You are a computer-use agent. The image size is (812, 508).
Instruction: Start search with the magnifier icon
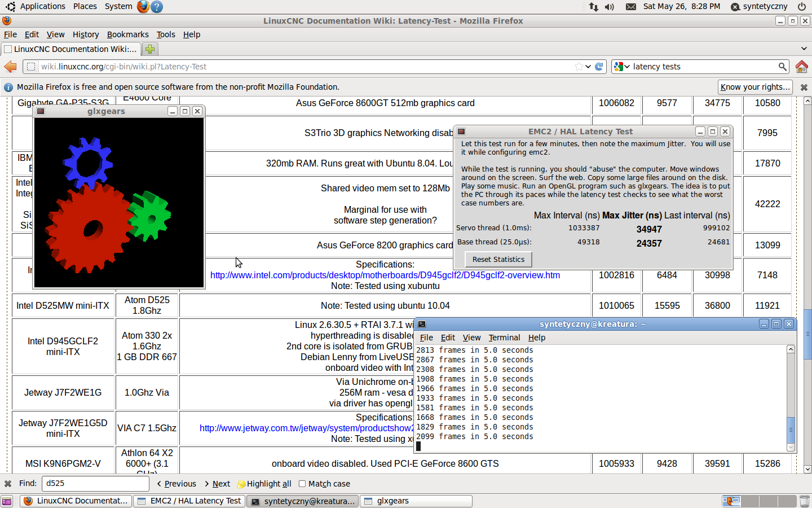click(782, 67)
